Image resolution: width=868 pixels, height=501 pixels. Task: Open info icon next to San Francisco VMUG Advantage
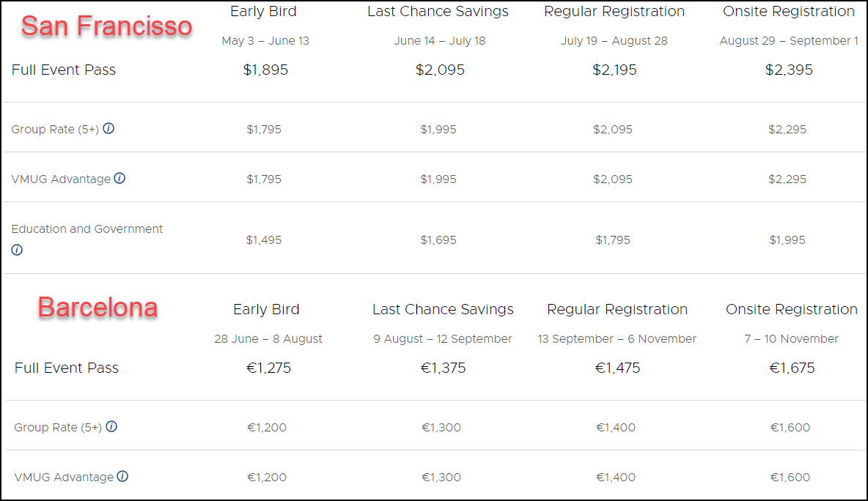[119, 178]
